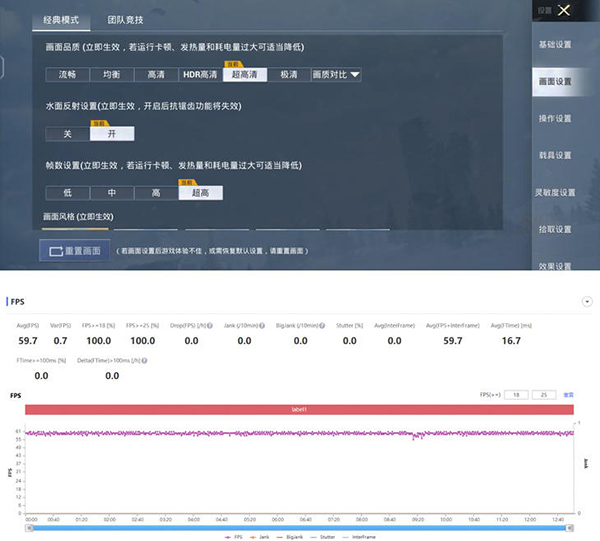
Task: Set water reflection to 关 (off)
Action: [x=68, y=133]
